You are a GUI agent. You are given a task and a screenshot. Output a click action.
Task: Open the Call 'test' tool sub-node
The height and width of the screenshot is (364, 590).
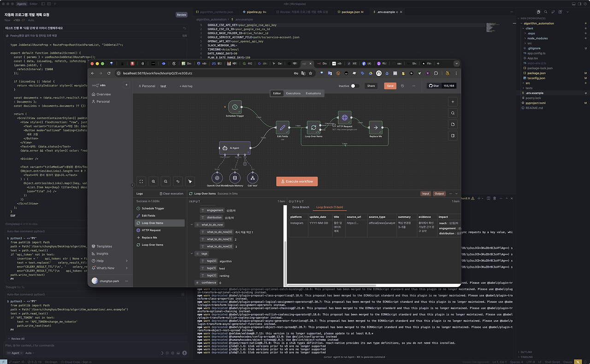point(252,178)
